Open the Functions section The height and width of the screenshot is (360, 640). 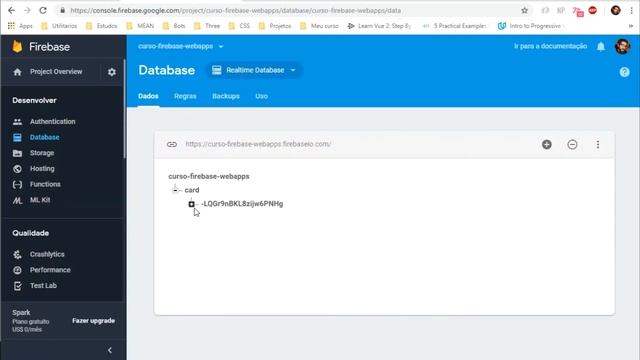pyautogui.click(x=45, y=184)
